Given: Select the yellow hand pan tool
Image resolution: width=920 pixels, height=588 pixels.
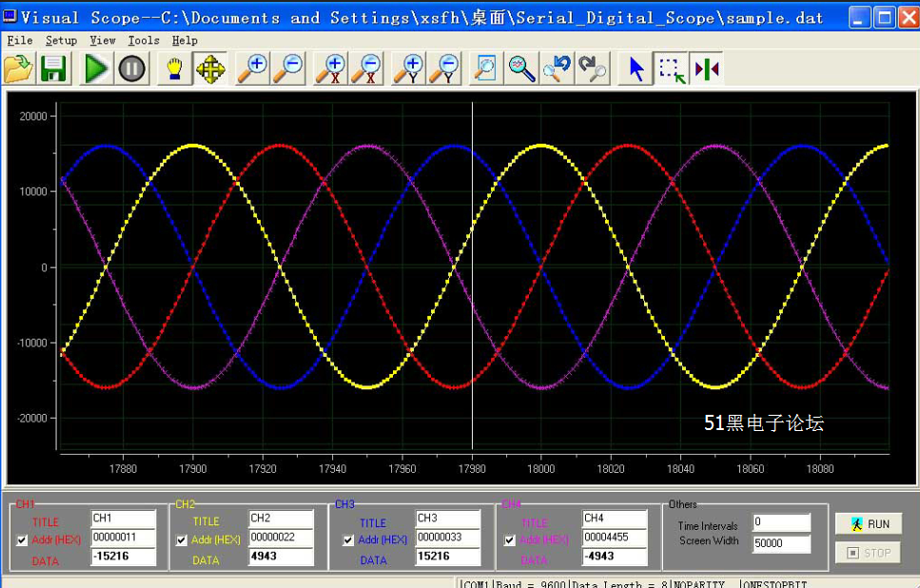Looking at the screenshot, I should [174, 69].
